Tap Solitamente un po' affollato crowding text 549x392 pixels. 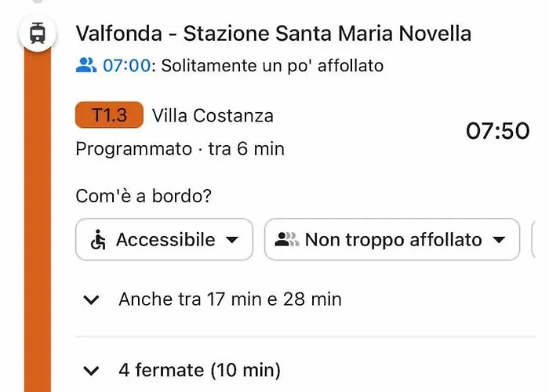272,66
